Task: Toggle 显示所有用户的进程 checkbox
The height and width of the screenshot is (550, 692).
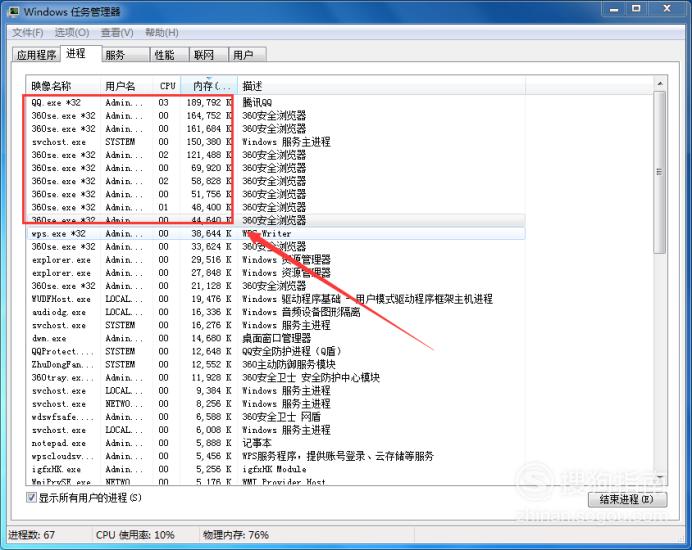Action: tap(31, 497)
